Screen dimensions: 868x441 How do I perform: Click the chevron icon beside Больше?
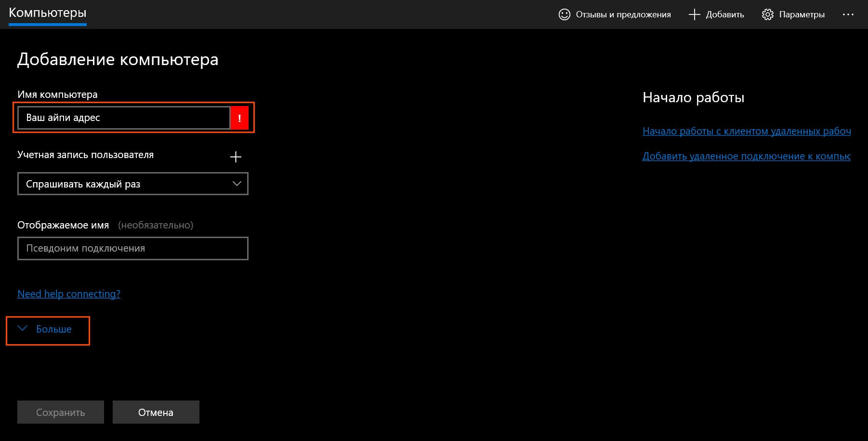click(x=23, y=329)
